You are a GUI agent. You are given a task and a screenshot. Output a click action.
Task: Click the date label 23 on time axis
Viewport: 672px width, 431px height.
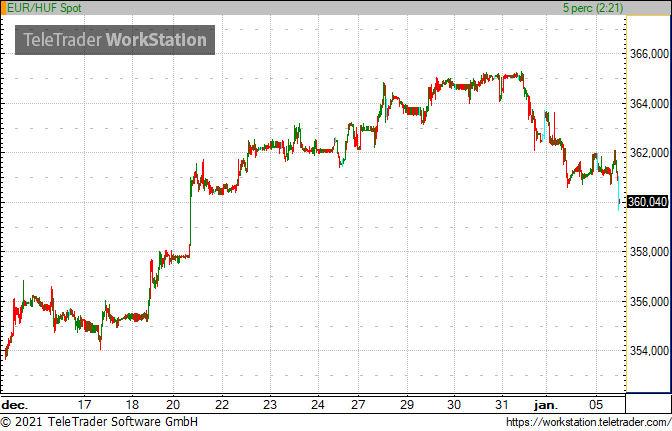pyautogui.click(x=270, y=404)
